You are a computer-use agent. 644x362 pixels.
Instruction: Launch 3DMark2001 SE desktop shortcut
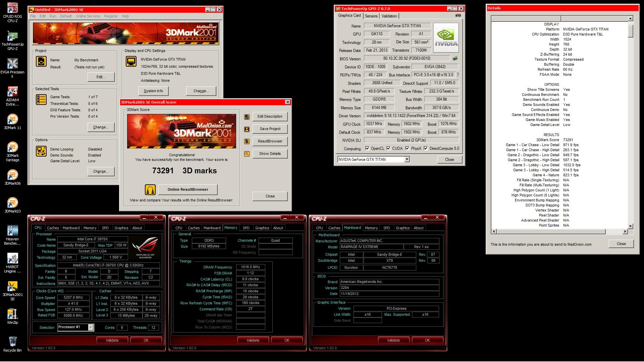coord(12,291)
